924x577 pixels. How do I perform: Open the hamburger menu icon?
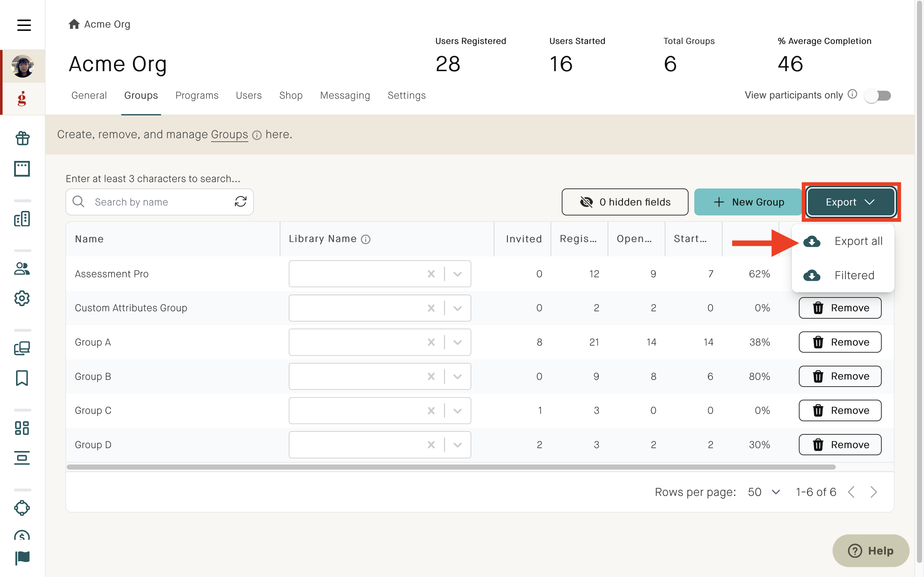tap(24, 25)
